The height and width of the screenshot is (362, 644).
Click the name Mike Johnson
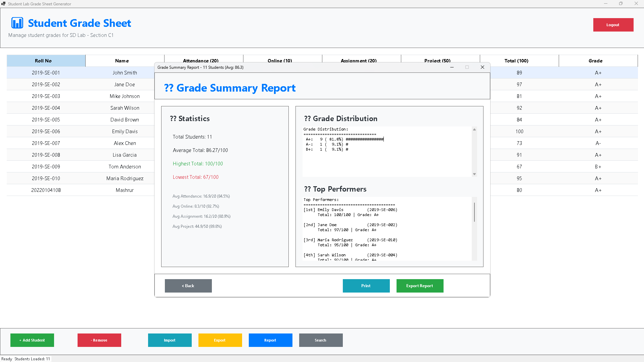(125, 96)
